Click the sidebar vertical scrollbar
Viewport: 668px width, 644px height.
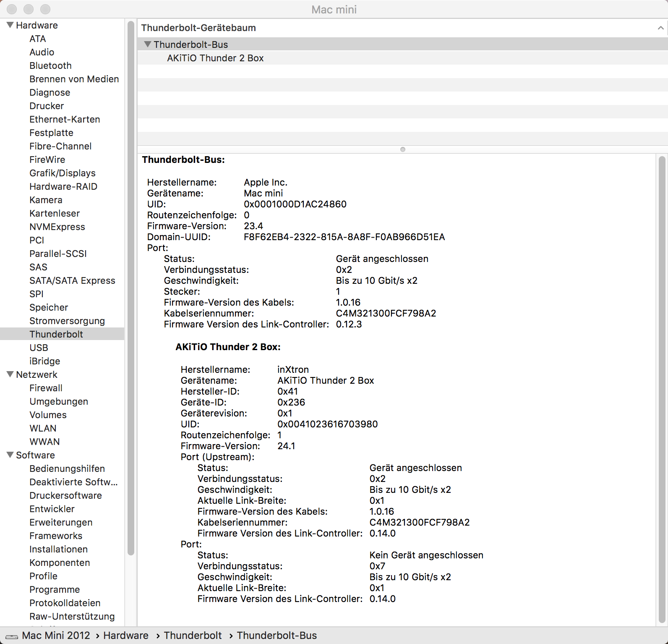point(131,288)
